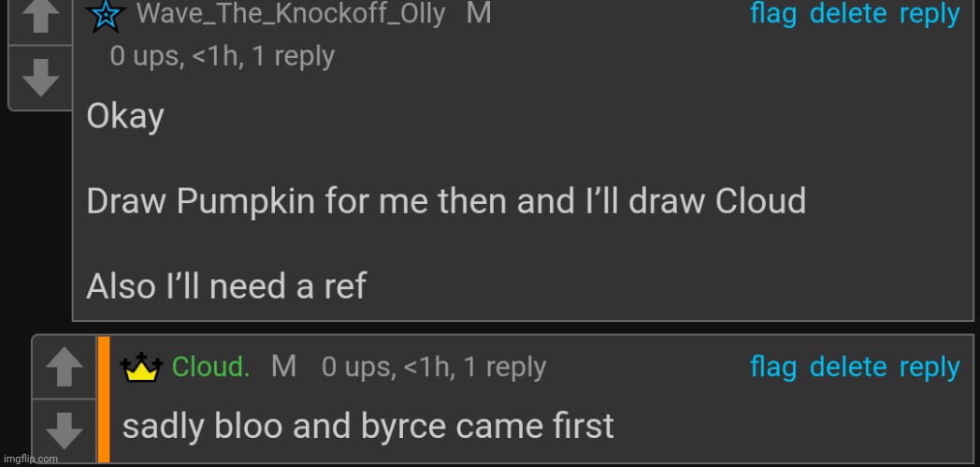Viewport: 980px width, 467px height.
Task: Click the orange bar on Cloud's comment
Action: tap(104, 400)
